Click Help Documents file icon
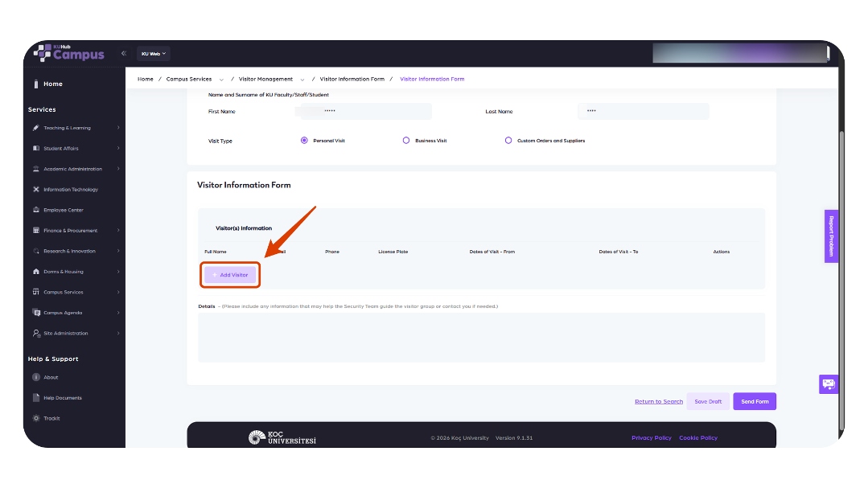 point(36,398)
